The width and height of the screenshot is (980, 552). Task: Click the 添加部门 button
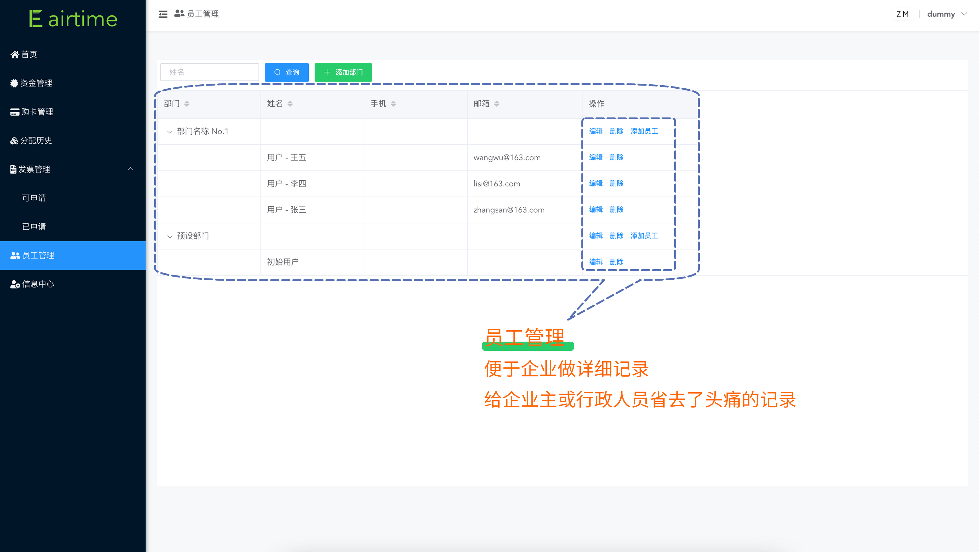(343, 72)
